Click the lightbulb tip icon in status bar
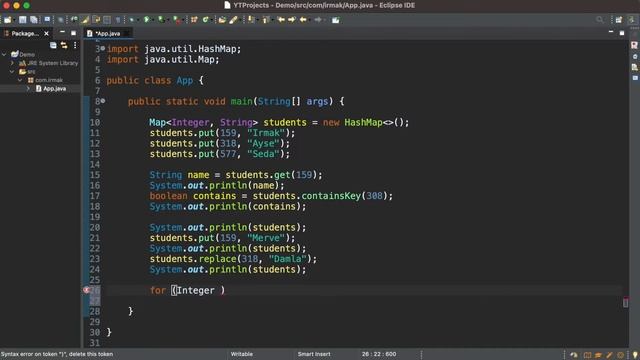This screenshot has width=640, height=360. click(635, 355)
